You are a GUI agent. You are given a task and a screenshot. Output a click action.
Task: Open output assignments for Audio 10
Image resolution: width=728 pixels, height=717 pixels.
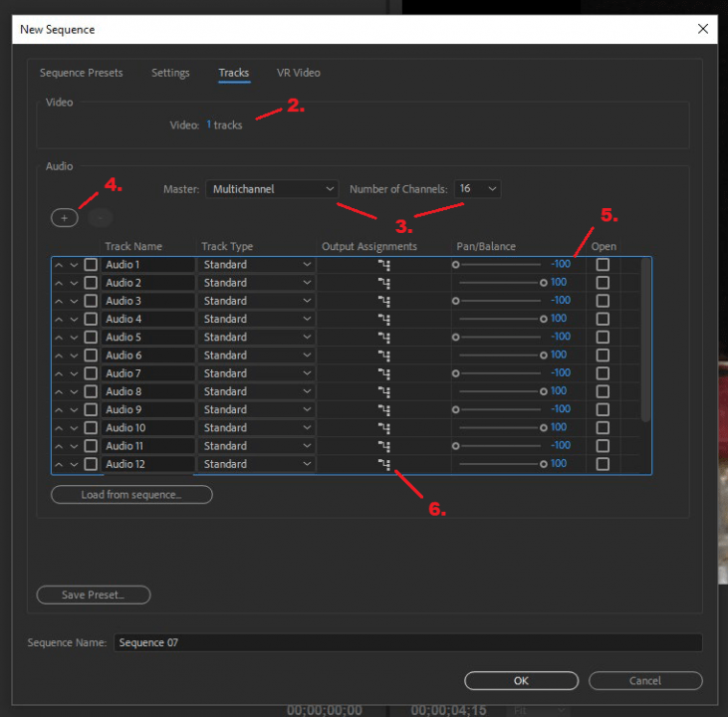pos(384,428)
